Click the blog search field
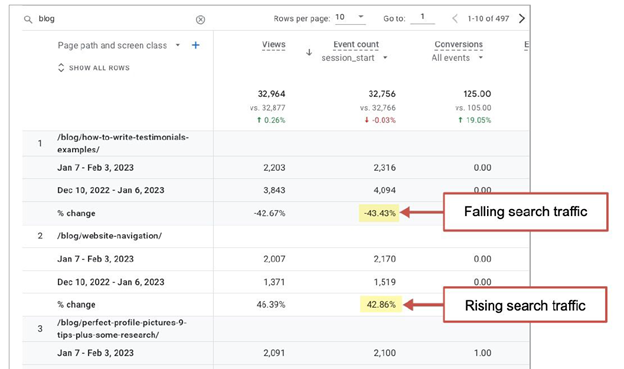Image resolution: width=624 pixels, height=369 pixels. tap(115, 19)
